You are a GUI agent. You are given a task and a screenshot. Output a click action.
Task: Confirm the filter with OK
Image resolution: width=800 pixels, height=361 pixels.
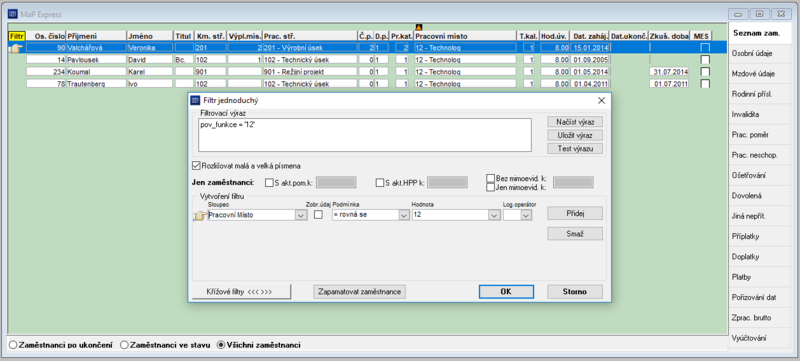click(x=506, y=292)
